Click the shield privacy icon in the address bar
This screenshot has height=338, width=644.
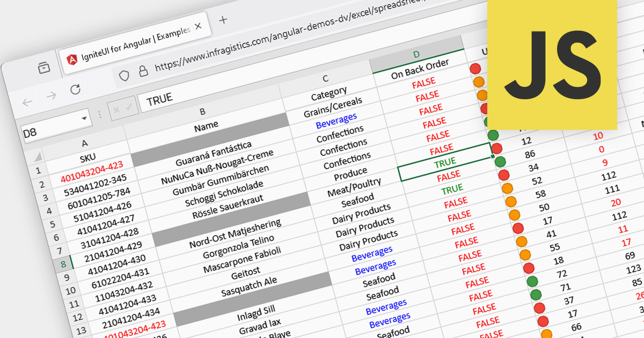(123, 75)
